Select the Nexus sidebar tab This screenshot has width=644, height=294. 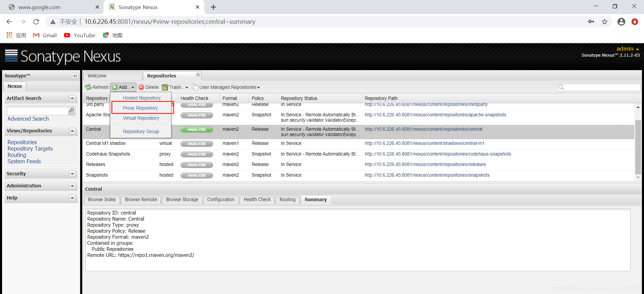[15, 86]
